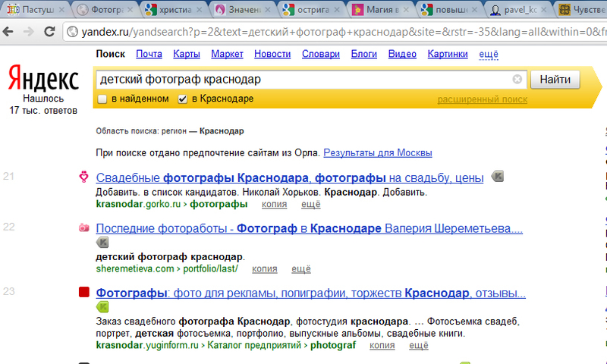The height and width of the screenshot is (364, 607).
Task: Click the back arrow in the browser toolbar
Action: point(11,33)
